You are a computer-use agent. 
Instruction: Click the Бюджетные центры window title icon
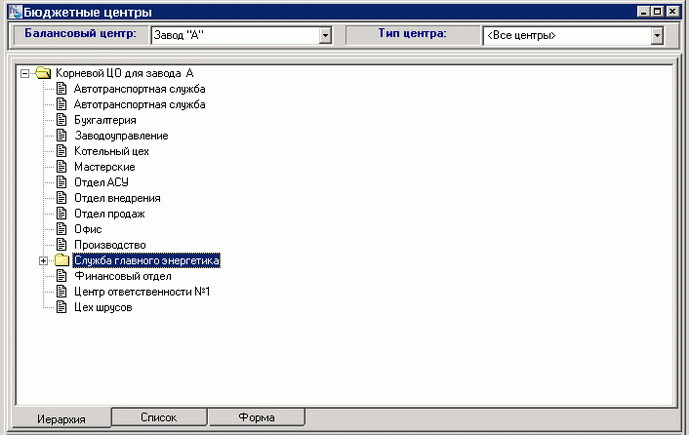click(15, 12)
